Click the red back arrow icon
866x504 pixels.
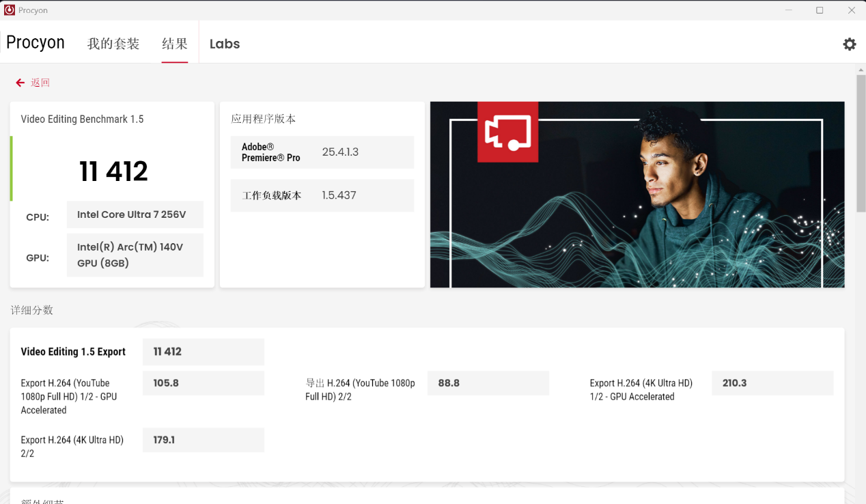(19, 82)
